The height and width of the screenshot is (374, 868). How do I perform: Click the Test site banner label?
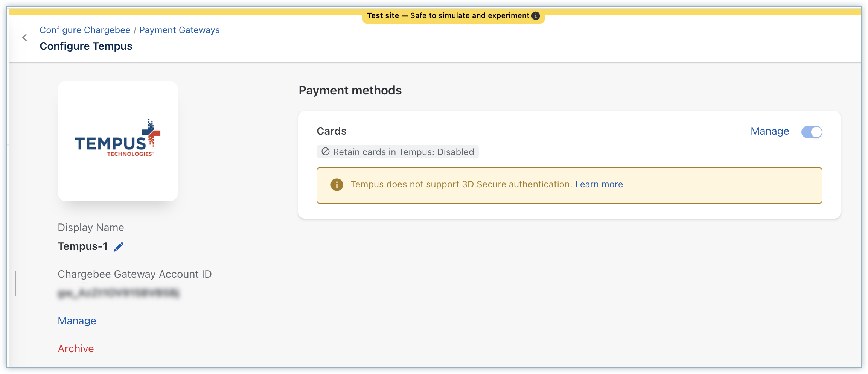point(448,16)
